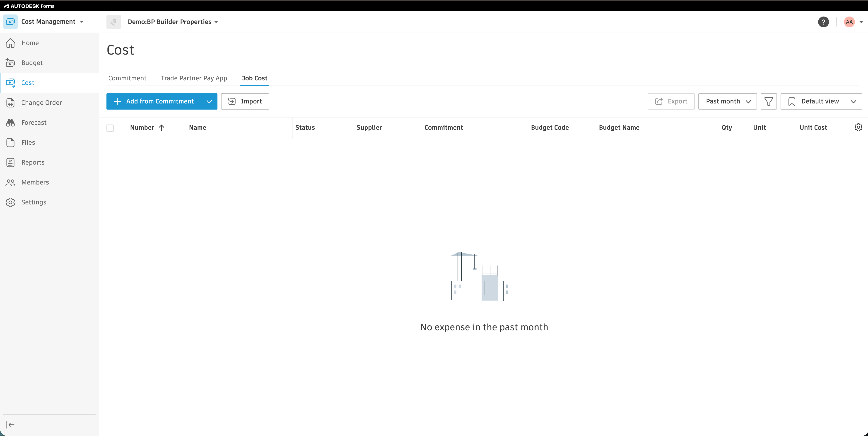Click the Settings gear icon in sidebar
The height and width of the screenshot is (436, 868).
pyautogui.click(x=10, y=202)
